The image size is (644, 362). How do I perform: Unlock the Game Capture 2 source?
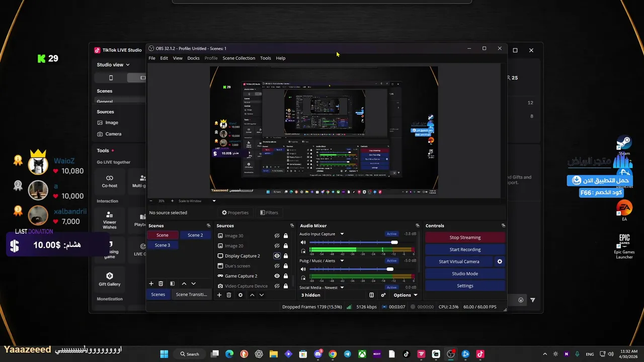point(286,276)
